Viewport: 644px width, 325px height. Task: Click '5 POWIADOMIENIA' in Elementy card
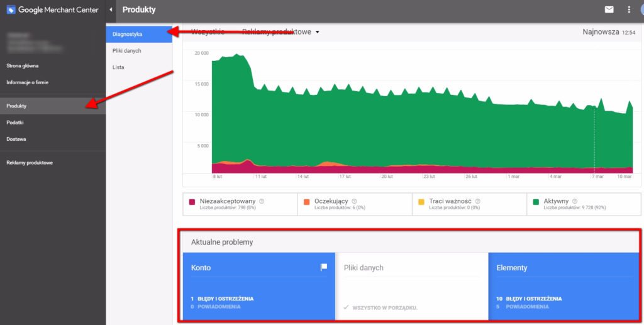pos(523,307)
